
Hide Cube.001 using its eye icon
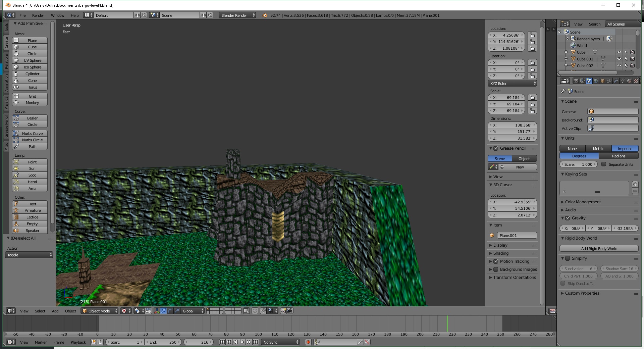point(619,59)
